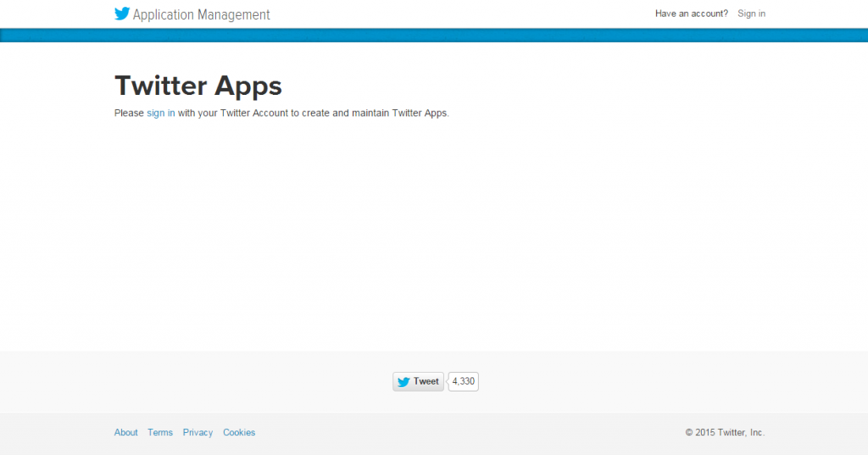Follow the inline 'sign in' link in paragraph
The image size is (868, 455).
click(160, 113)
